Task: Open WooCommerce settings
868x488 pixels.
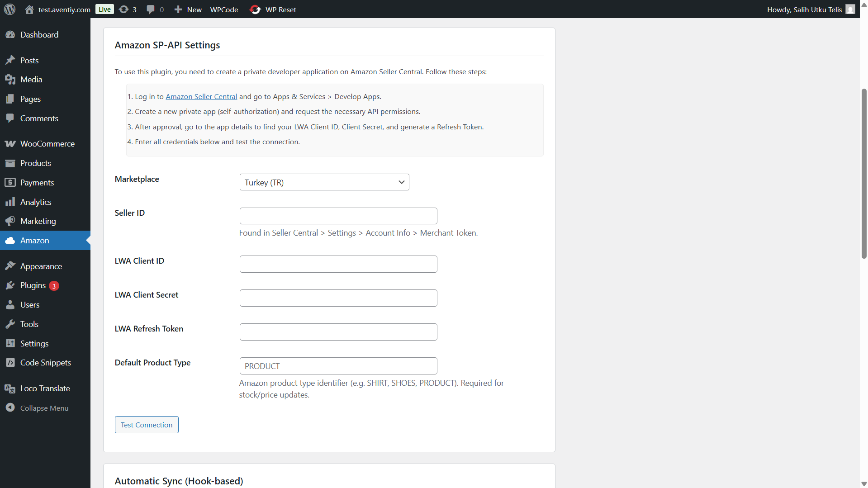Action: click(x=47, y=143)
